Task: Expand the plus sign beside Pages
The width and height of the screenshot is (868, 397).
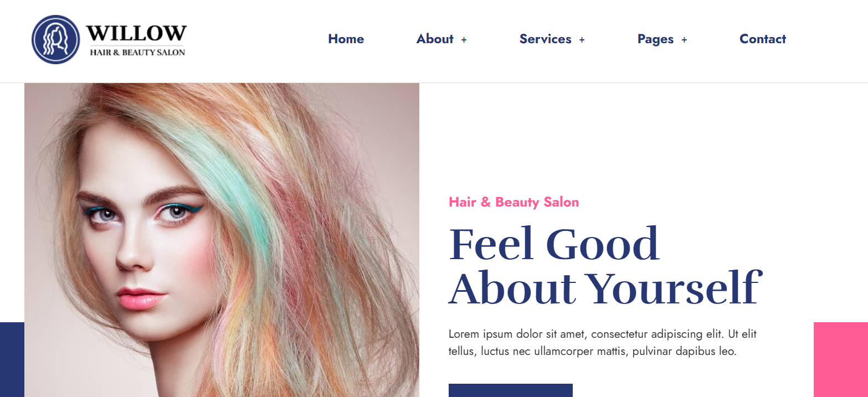Action: pyautogui.click(x=684, y=40)
